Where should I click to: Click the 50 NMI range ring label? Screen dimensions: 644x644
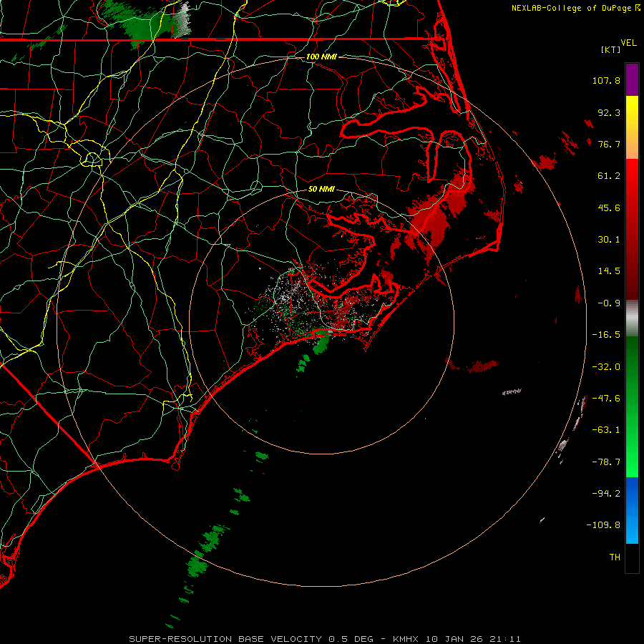pos(321,190)
